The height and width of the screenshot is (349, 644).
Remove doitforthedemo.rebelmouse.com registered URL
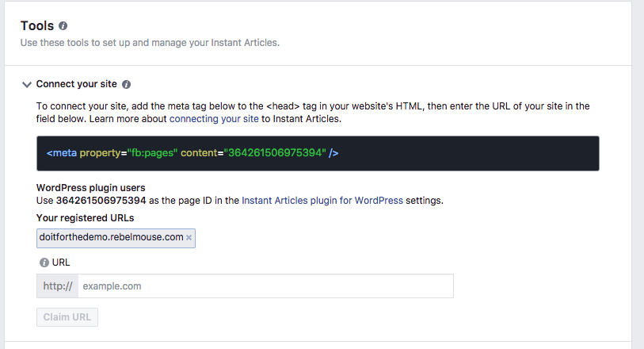point(189,238)
